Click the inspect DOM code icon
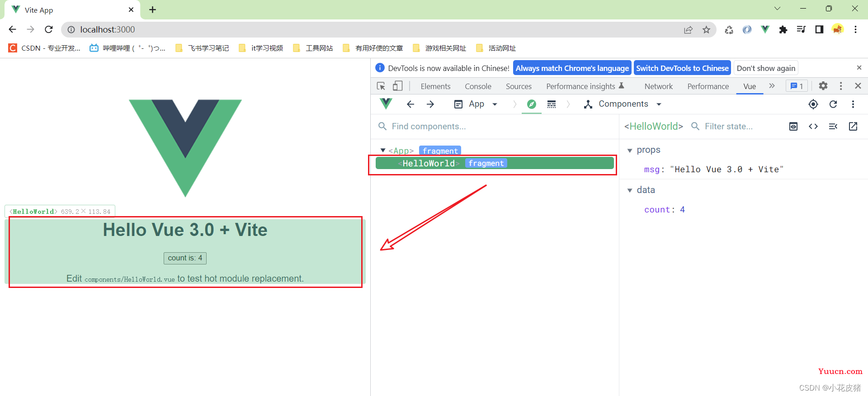 point(813,127)
